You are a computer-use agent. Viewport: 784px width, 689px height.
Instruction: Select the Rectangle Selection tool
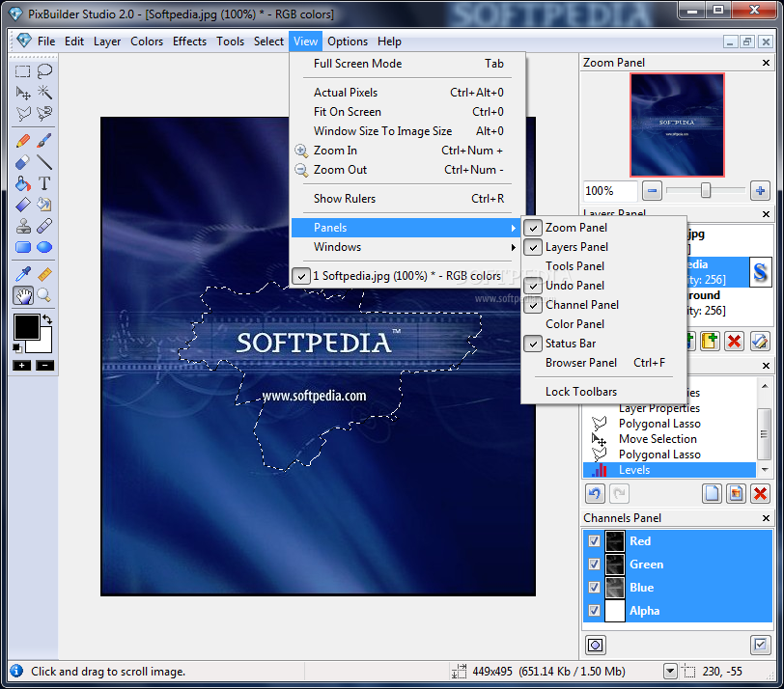tap(22, 71)
